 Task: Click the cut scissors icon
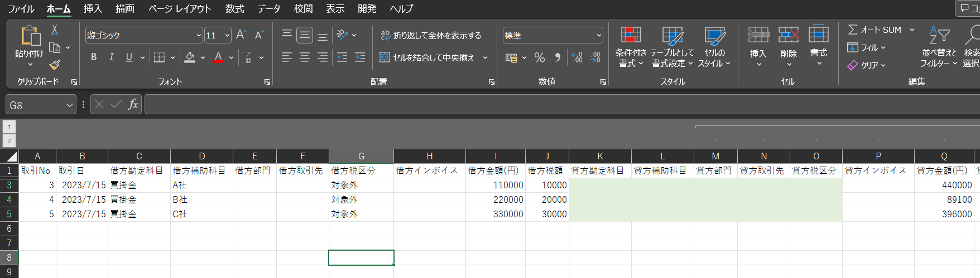click(55, 30)
